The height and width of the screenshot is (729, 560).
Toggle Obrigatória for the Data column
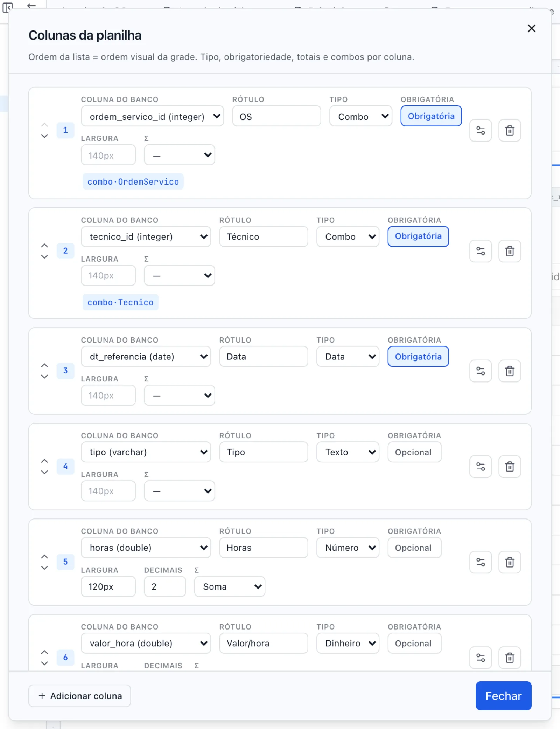tap(418, 357)
